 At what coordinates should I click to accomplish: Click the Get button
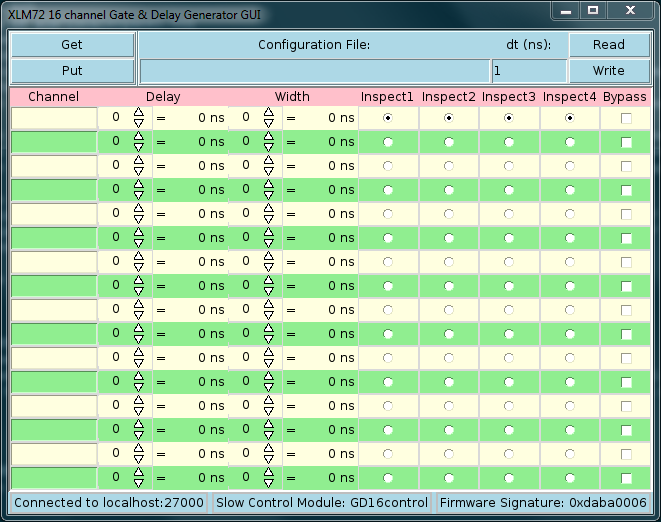tap(72, 45)
